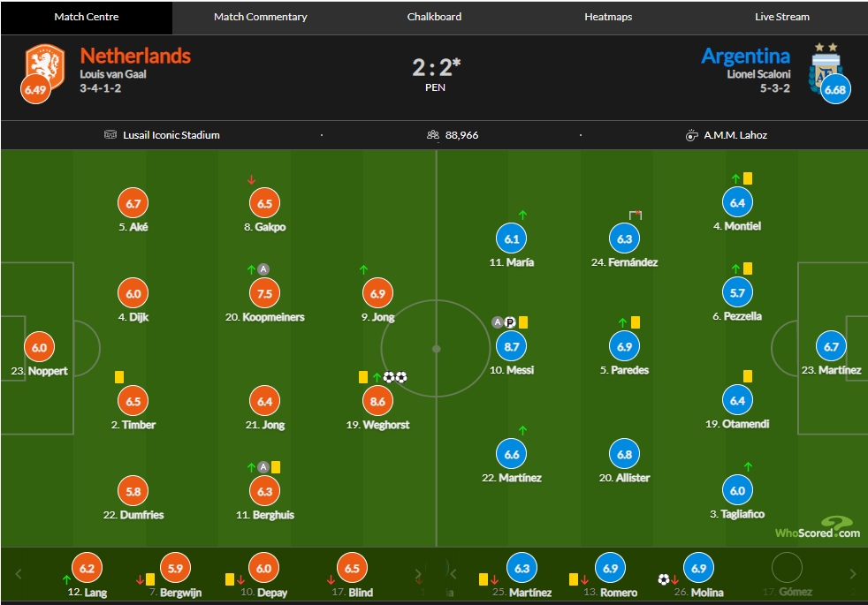The height and width of the screenshot is (605, 868).
Task: Click the Netherlands team crest
Action: 45,65
